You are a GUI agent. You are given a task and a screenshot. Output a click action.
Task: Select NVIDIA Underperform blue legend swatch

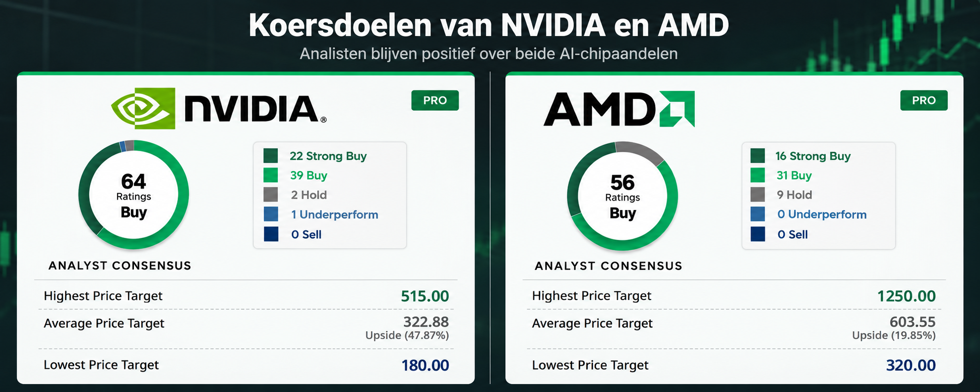pyautogui.click(x=271, y=215)
